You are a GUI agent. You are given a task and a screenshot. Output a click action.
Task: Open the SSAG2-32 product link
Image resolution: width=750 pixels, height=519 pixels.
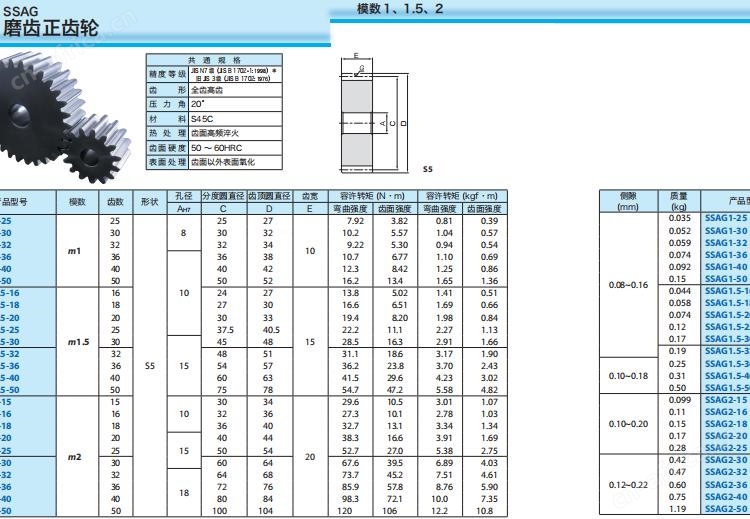(x=725, y=472)
